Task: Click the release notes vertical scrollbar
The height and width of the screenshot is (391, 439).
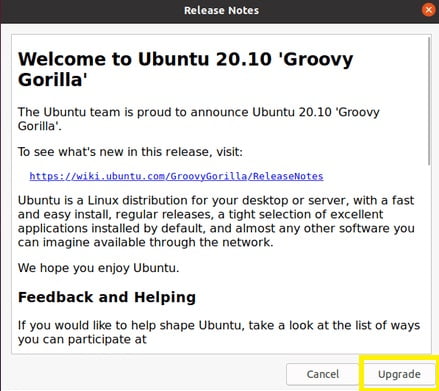Action: [x=429, y=101]
